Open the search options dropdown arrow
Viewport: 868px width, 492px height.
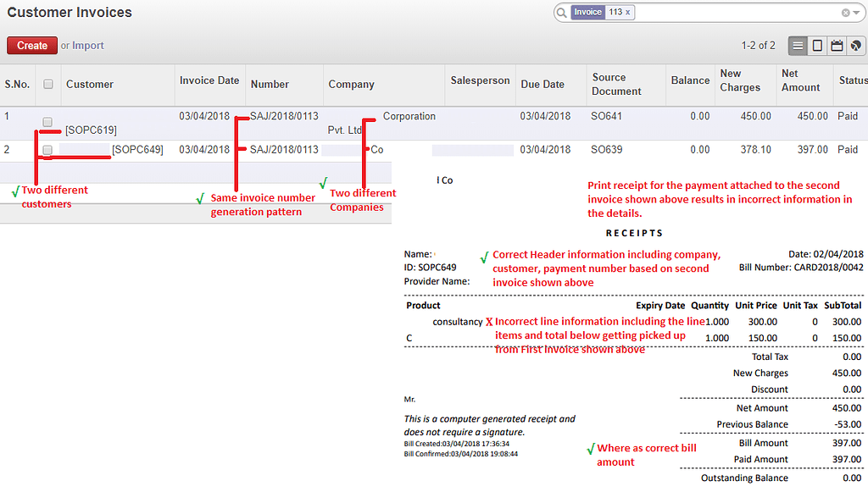(x=855, y=12)
